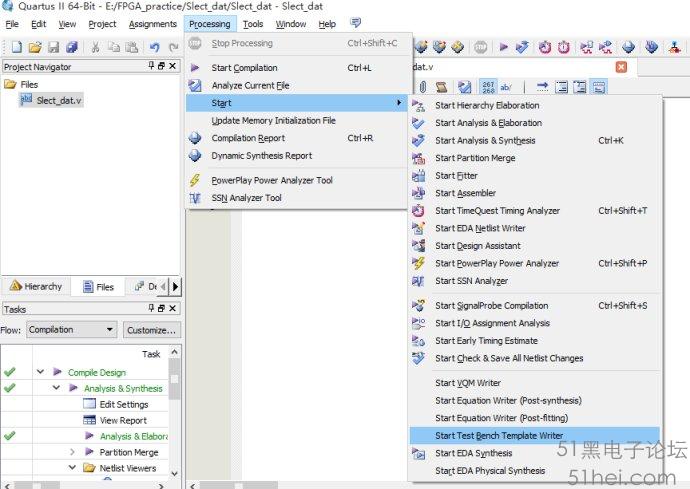Close the Project Navigator panel
Image resolution: width=690 pixels, height=489 pixels.
pyautogui.click(x=172, y=66)
